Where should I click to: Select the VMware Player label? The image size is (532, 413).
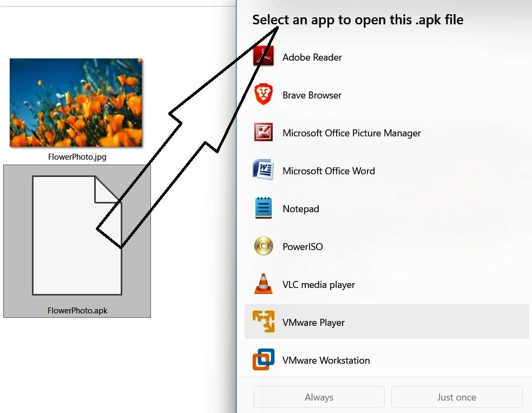[313, 323]
